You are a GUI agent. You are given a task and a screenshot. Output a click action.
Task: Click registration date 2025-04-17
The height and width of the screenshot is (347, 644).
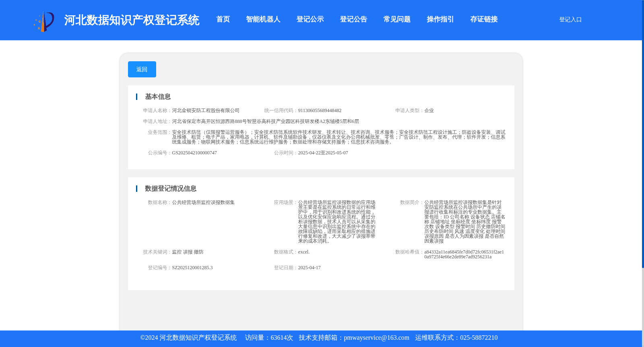pos(309,268)
